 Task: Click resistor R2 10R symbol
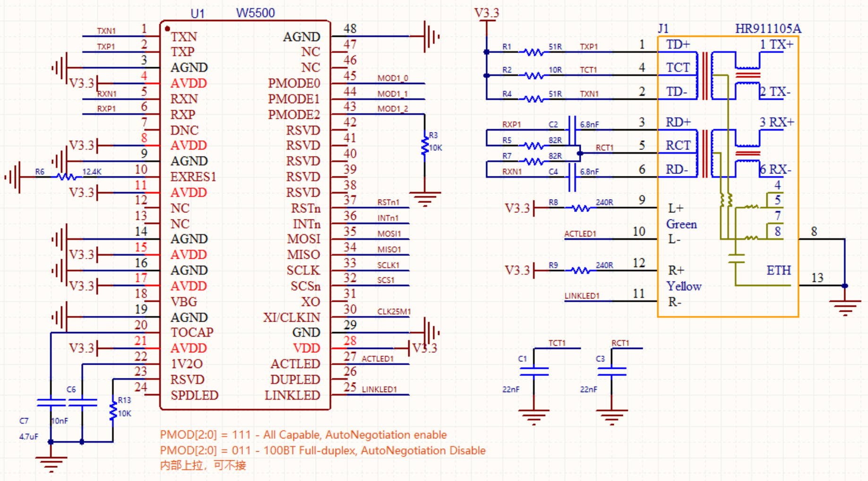[x=534, y=75]
